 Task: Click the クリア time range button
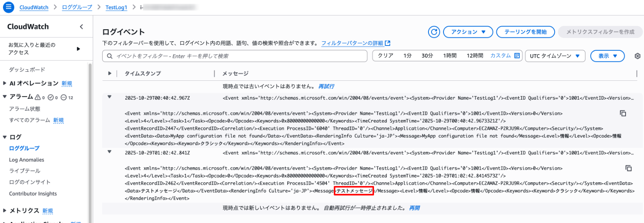point(385,56)
